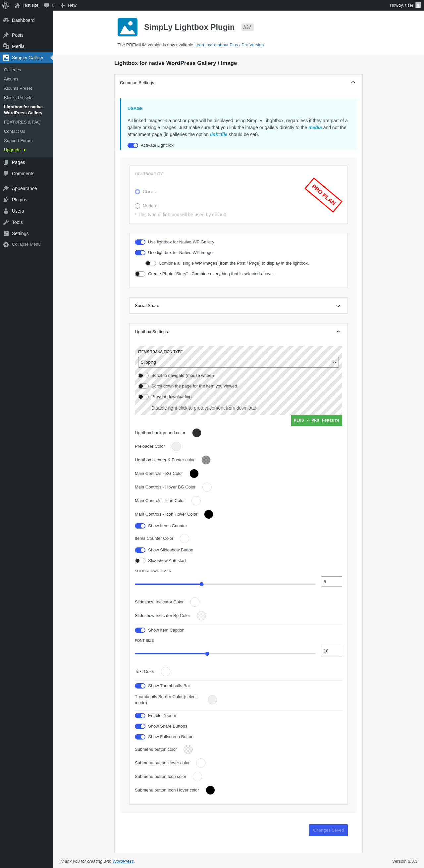This screenshot has width=424, height=868.
Task: Toggle Enable Zooom switch
Action: [x=140, y=716]
